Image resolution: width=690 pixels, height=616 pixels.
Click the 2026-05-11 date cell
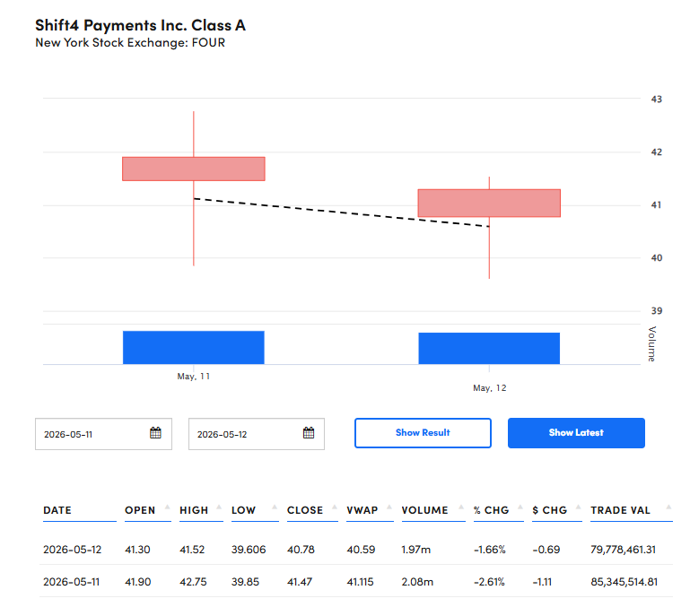click(x=71, y=582)
